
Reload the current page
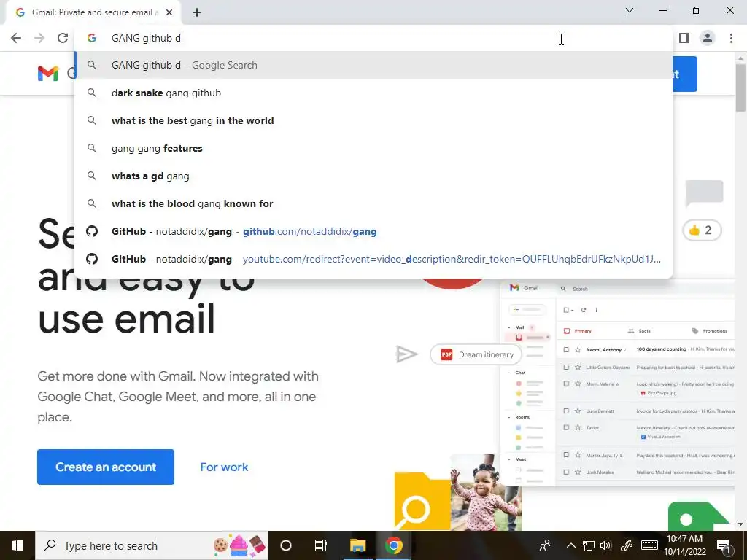(x=63, y=38)
